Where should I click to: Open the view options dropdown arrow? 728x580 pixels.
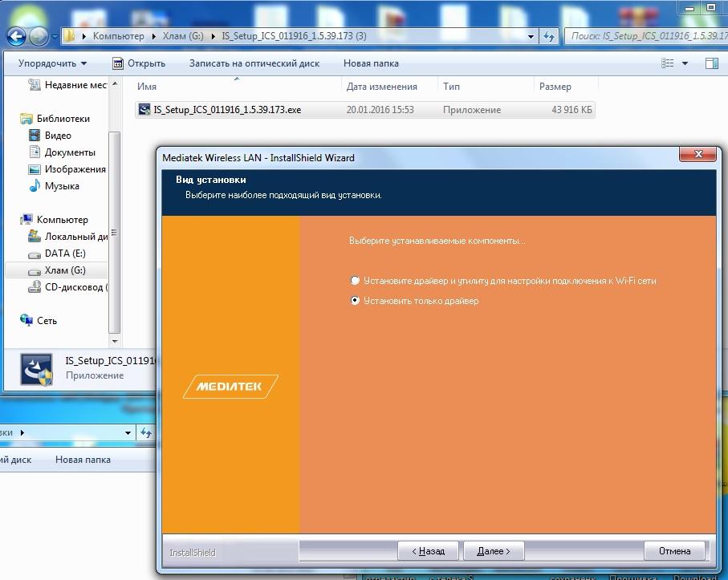click(x=685, y=63)
